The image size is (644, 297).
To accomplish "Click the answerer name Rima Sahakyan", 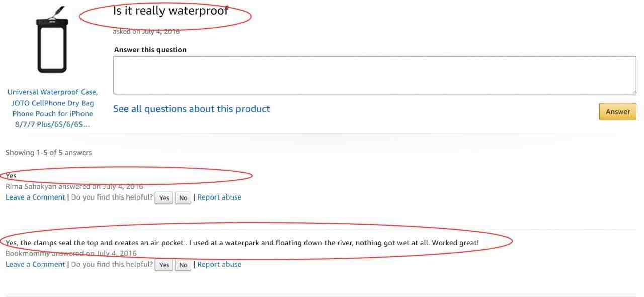I will point(31,186).
